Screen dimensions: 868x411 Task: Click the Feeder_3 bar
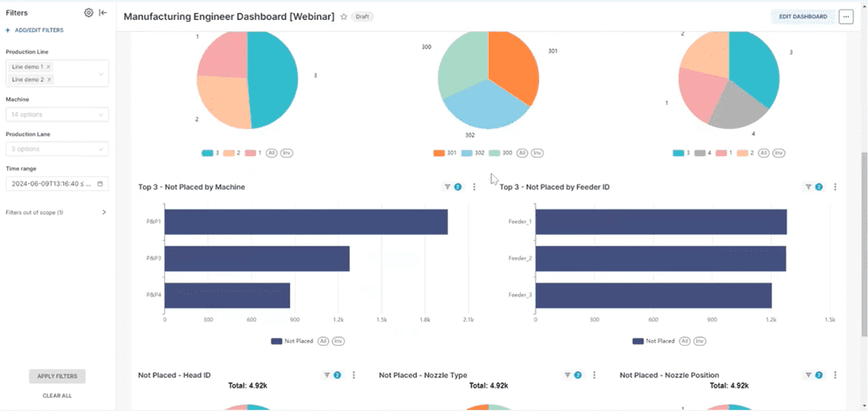pos(654,296)
